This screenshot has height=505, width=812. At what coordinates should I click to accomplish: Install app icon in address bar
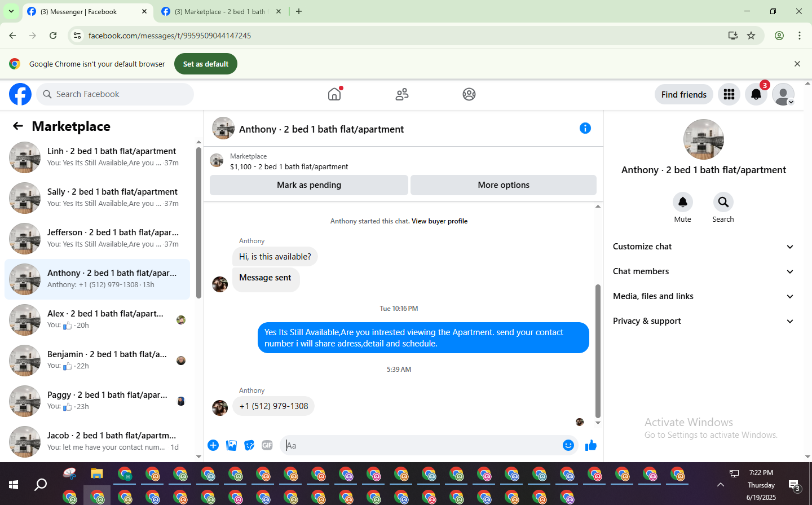pyautogui.click(x=733, y=36)
